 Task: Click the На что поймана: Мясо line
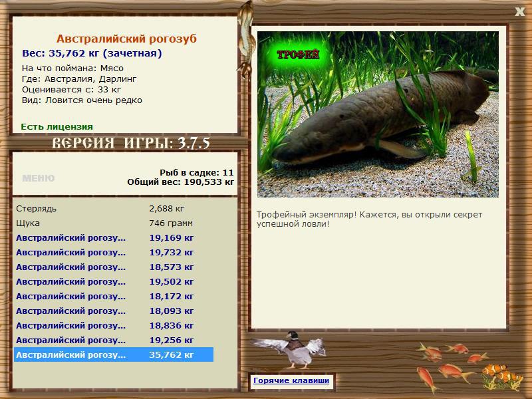point(72,68)
